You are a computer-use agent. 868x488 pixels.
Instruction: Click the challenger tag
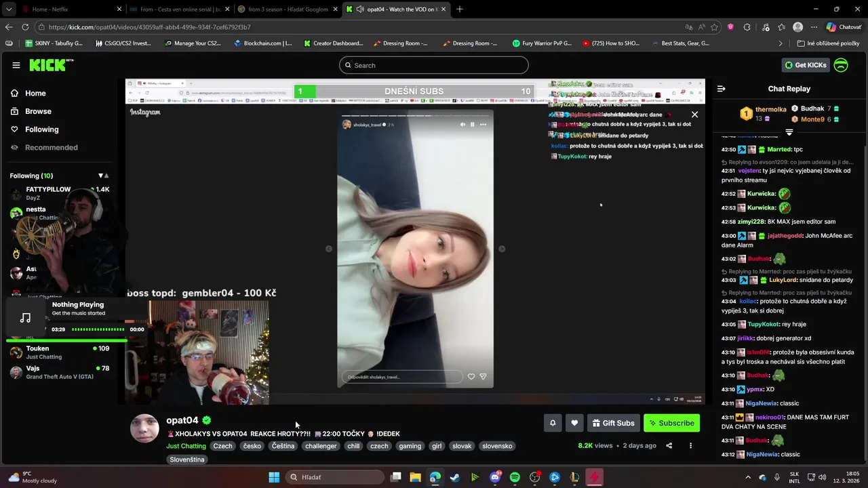pos(321,446)
